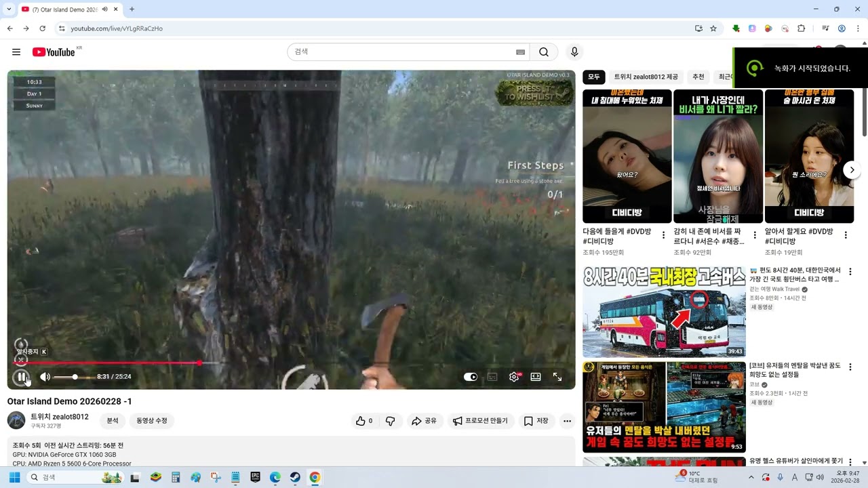Screen dimensions: 868x488
Task: Reload the current page
Action: click(42, 28)
